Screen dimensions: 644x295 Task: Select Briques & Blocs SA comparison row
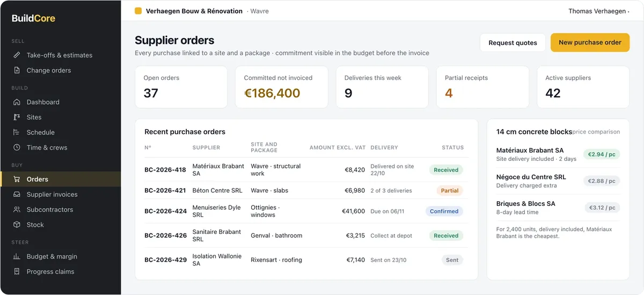coord(558,208)
